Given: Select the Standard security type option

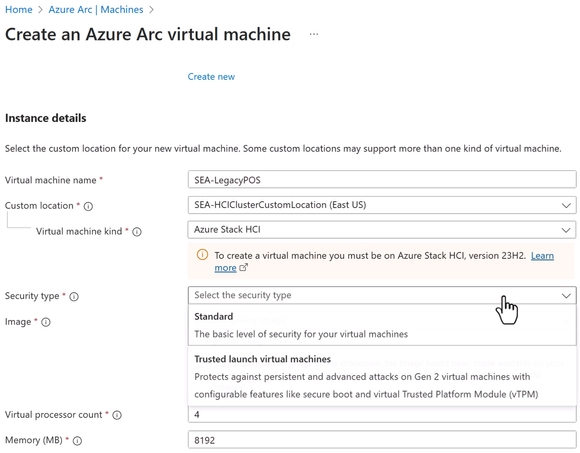Looking at the screenshot, I should [382, 325].
